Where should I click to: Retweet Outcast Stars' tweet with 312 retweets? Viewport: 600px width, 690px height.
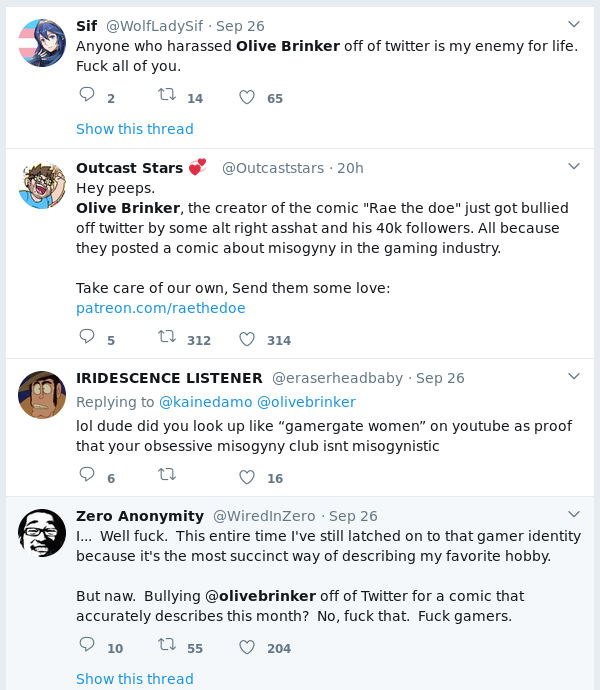point(167,338)
